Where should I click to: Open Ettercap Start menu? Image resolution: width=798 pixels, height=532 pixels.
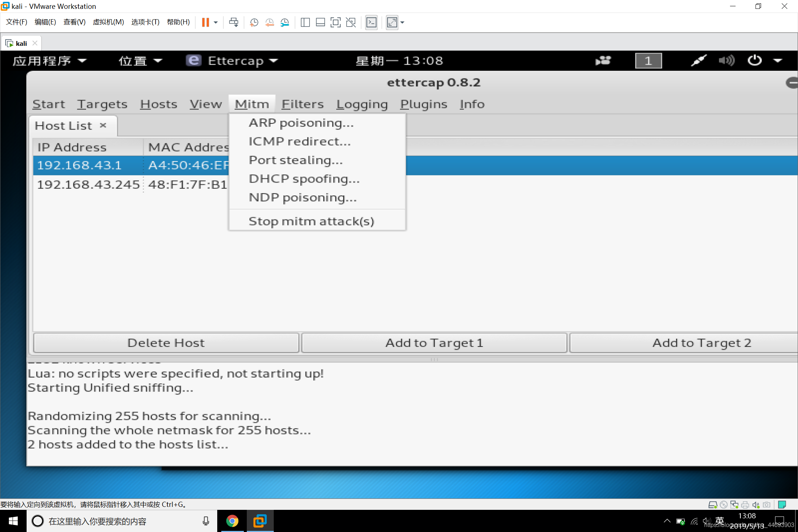[48, 104]
